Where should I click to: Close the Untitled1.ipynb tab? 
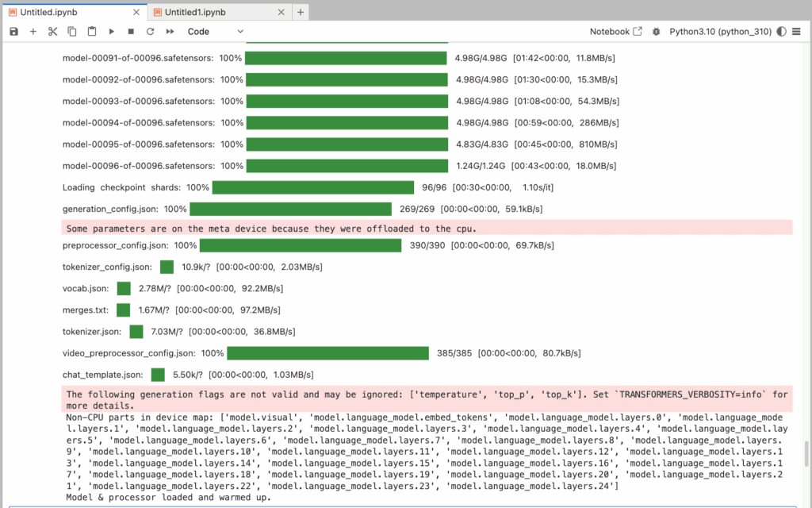[280, 12]
